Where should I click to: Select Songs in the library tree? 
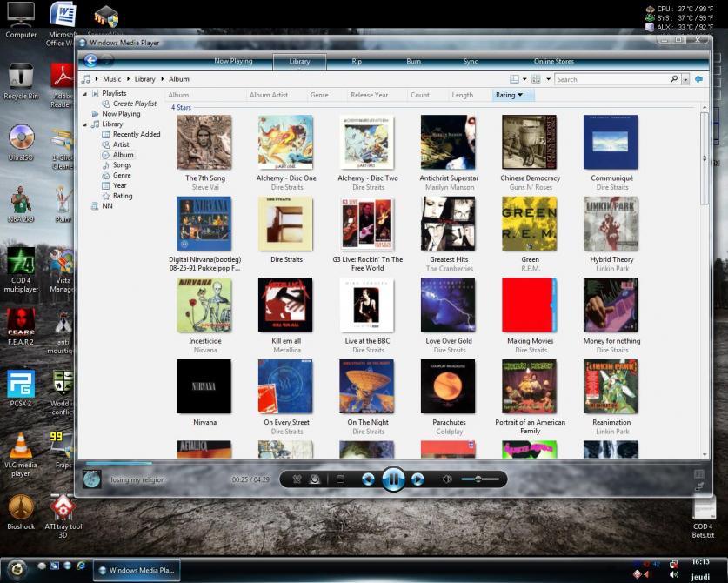122,165
